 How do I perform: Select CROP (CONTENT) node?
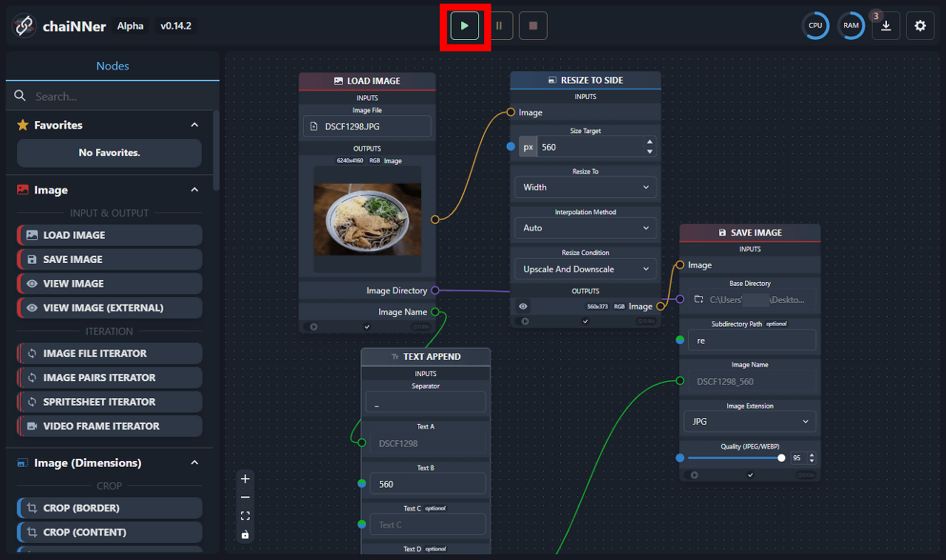pos(109,532)
